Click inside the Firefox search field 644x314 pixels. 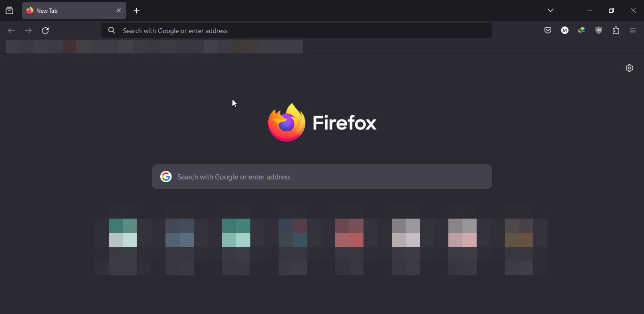pos(322,176)
